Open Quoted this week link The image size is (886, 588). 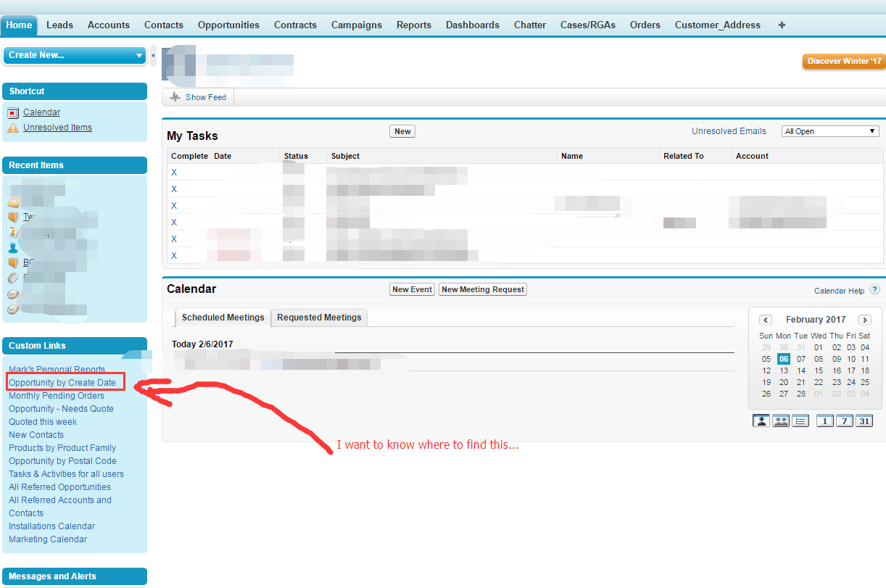[x=43, y=422]
